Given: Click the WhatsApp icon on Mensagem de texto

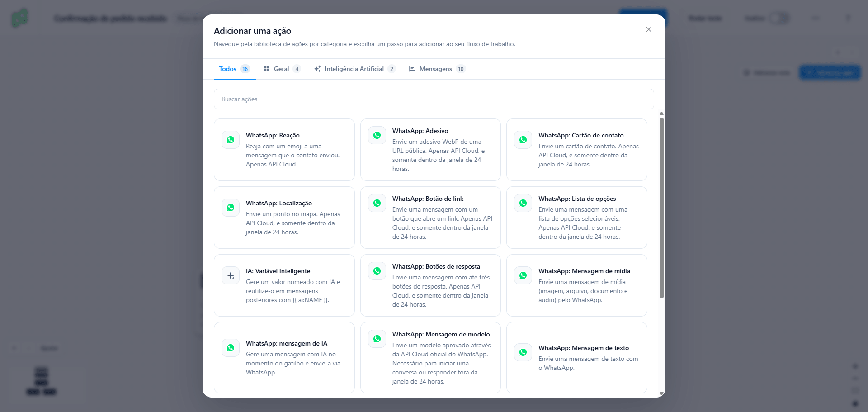Looking at the screenshot, I should pyautogui.click(x=523, y=352).
